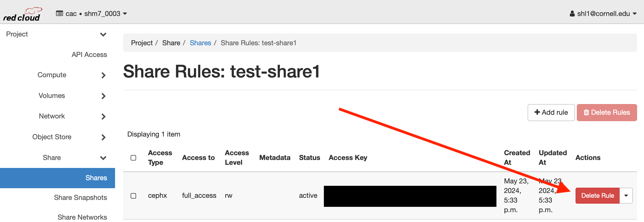Image resolution: width=644 pixels, height=222 pixels.
Task: Click the Access to column header
Action: (198, 158)
